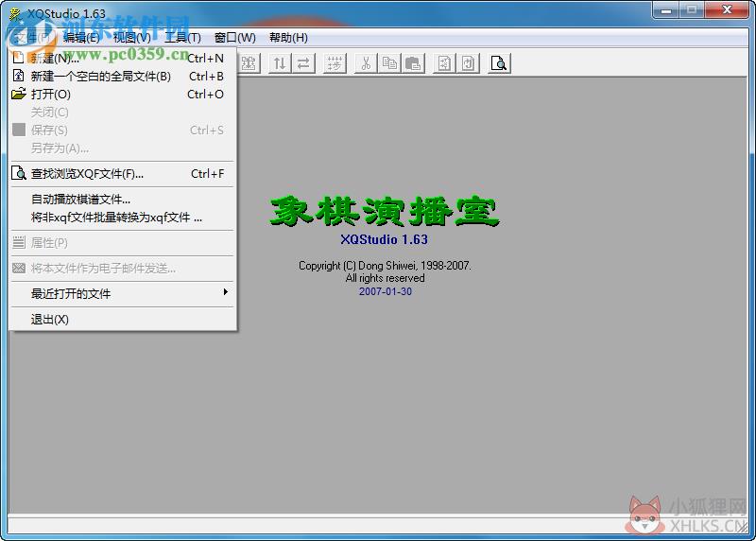Open the 帮助(H) menu
Screen dimensions: 756x541
tap(288, 38)
